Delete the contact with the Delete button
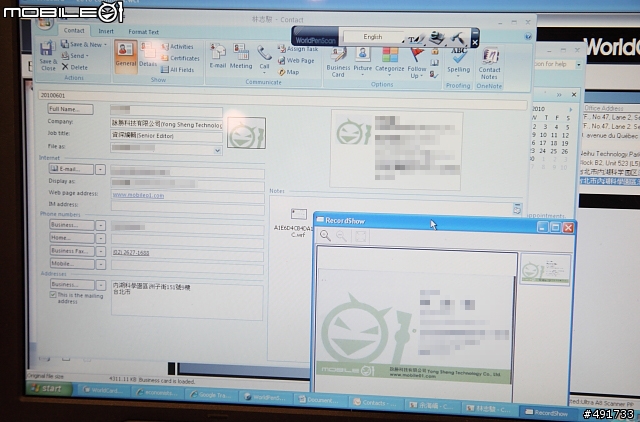The image size is (640, 422). [x=75, y=67]
